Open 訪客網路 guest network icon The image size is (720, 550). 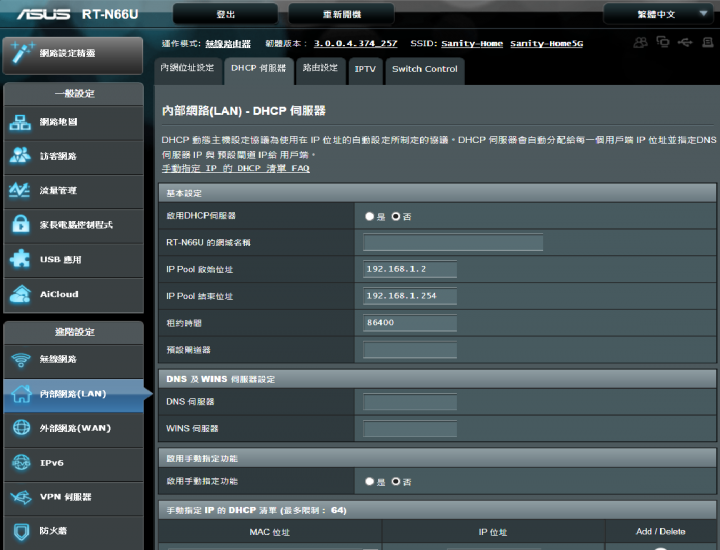click(20, 156)
